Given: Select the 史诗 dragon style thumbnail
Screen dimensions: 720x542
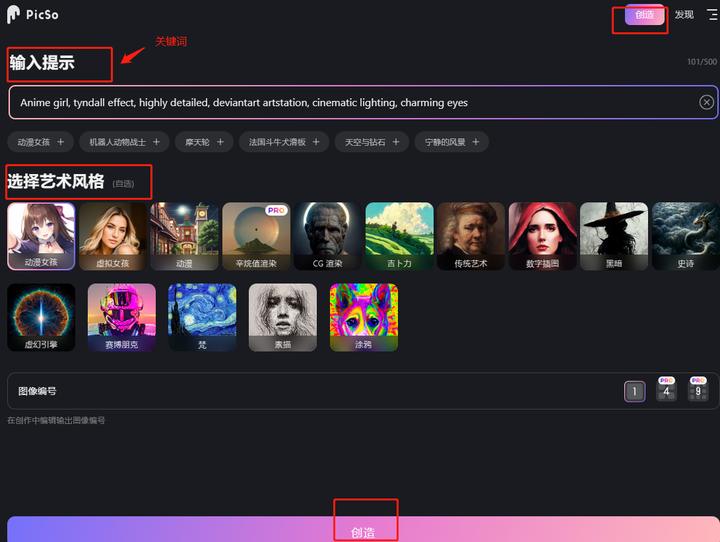Looking at the screenshot, I should pos(686,236).
